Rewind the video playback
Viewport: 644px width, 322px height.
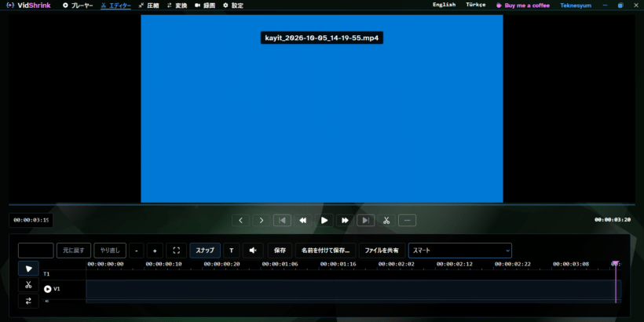(x=303, y=221)
